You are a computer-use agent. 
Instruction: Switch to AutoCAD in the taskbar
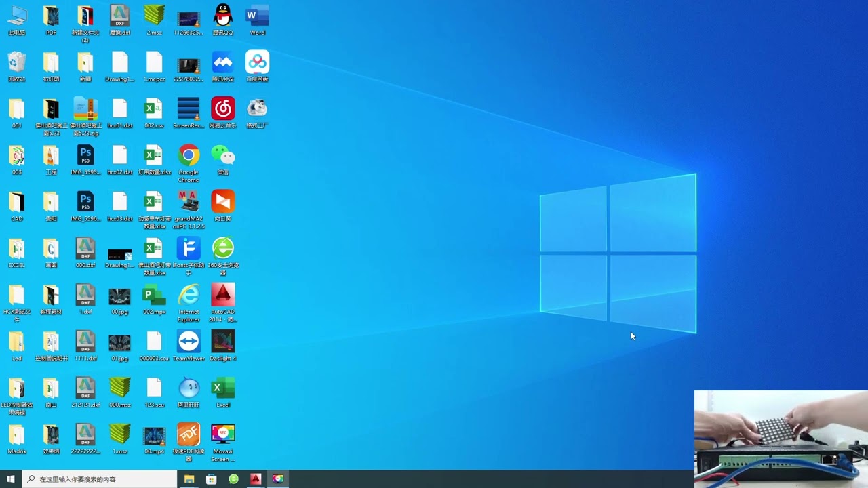click(x=256, y=479)
